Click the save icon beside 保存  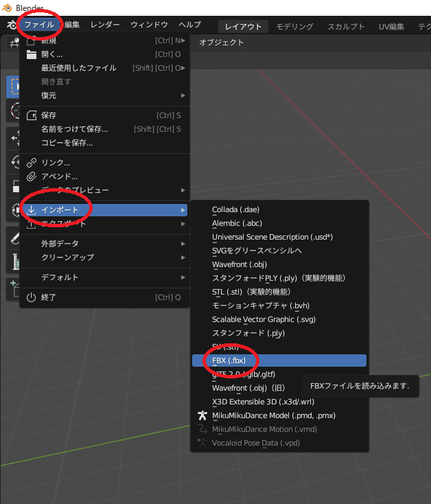pos(31,115)
